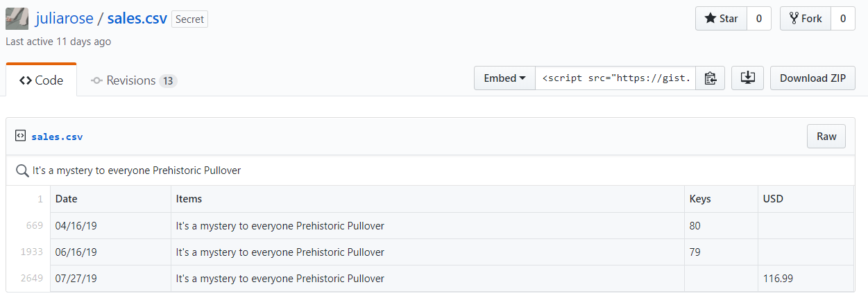Click the magnifier icon in the search row

click(22, 170)
